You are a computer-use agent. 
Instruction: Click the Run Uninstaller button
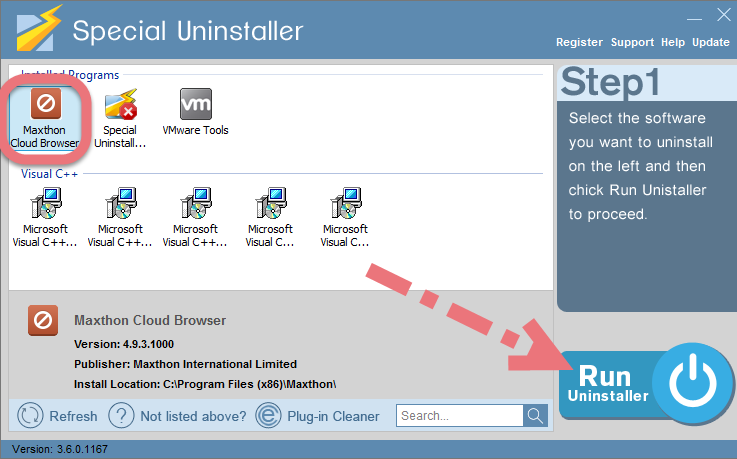click(646, 384)
